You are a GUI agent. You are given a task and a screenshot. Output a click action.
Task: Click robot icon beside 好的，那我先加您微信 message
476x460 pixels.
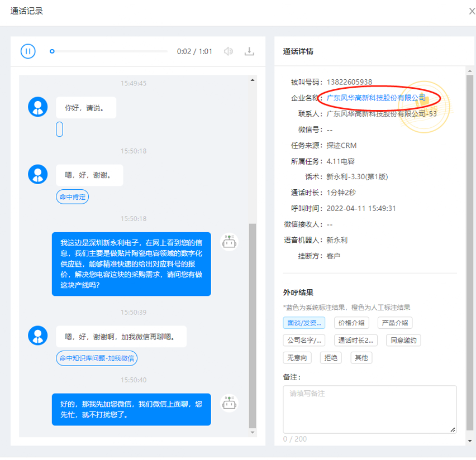229,404
